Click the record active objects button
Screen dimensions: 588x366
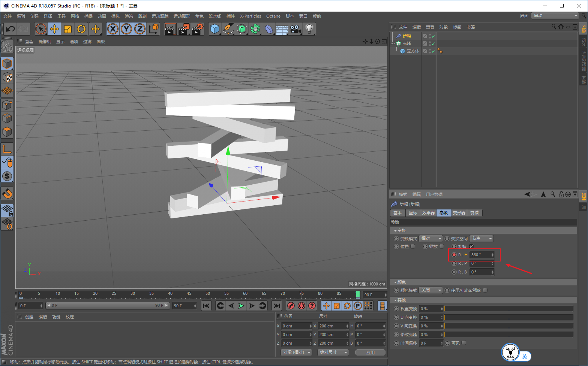click(x=291, y=306)
